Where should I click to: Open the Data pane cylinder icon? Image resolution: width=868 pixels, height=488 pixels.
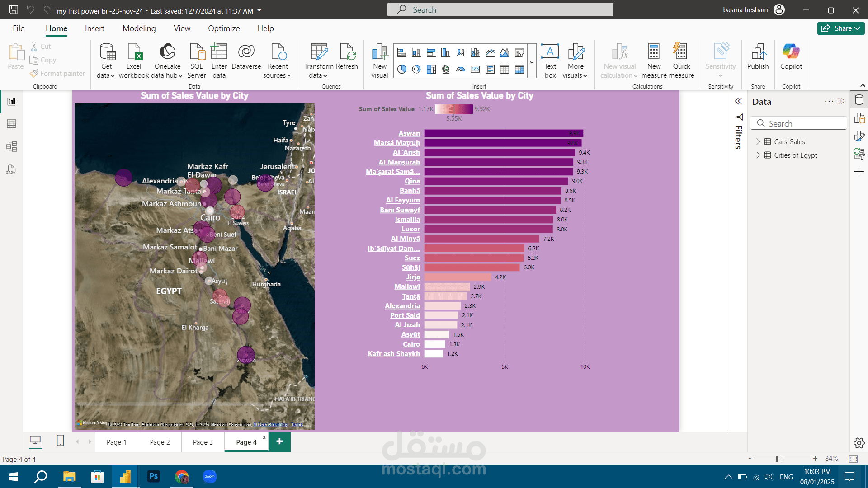pyautogui.click(x=859, y=100)
